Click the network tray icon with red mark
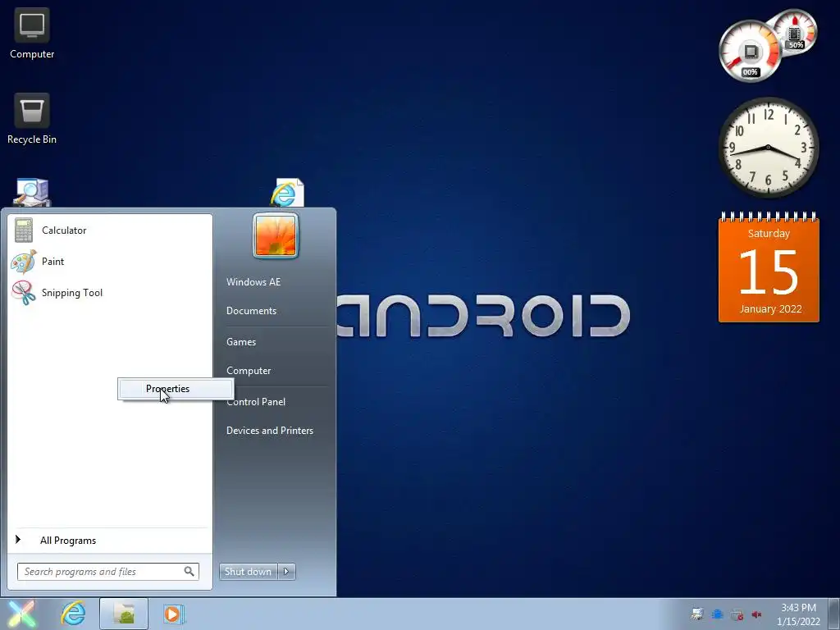Viewport: 840px width, 630px height. point(737,614)
